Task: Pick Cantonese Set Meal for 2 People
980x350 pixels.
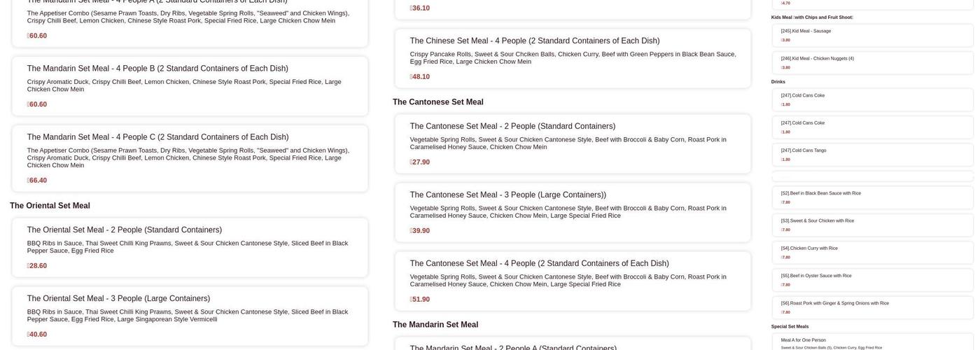Action: (x=512, y=126)
